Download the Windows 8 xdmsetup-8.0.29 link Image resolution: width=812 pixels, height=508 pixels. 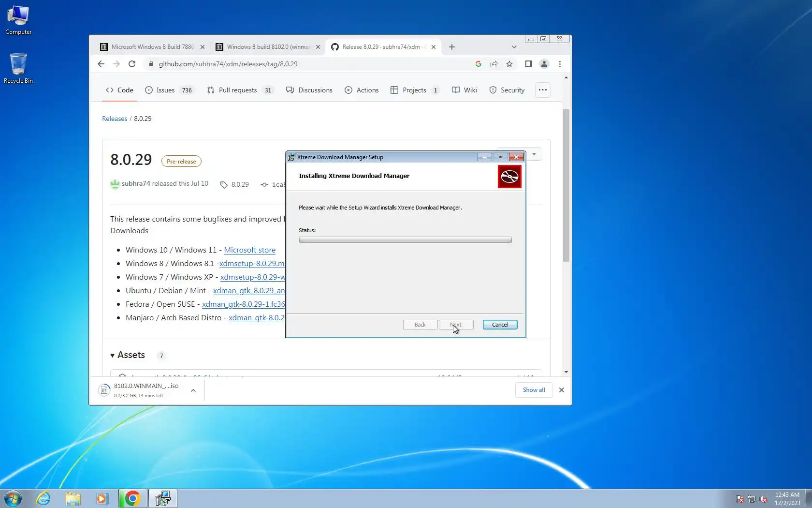pyautogui.click(x=252, y=264)
